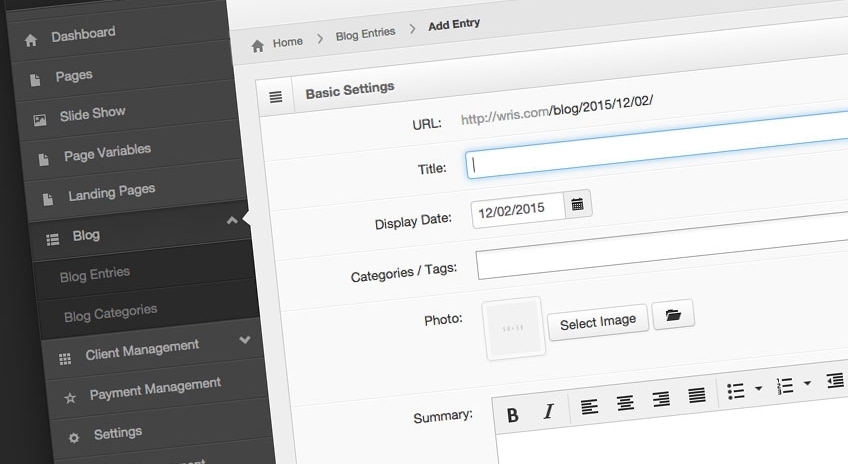Image resolution: width=848 pixels, height=464 pixels.
Task: Expand the Client Management sidebar section
Action: pyautogui.click(x=245, y=340)
